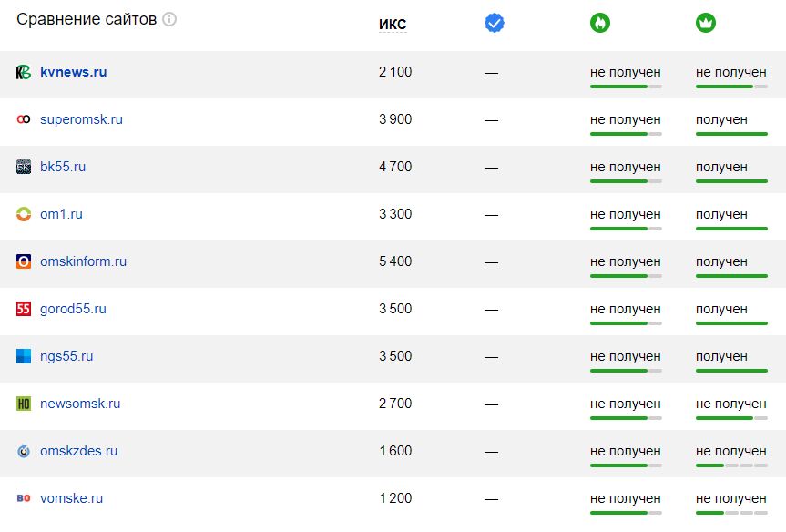
Task: Click the red 55 gorod55.ru favicon
Action: pos(24,309)
